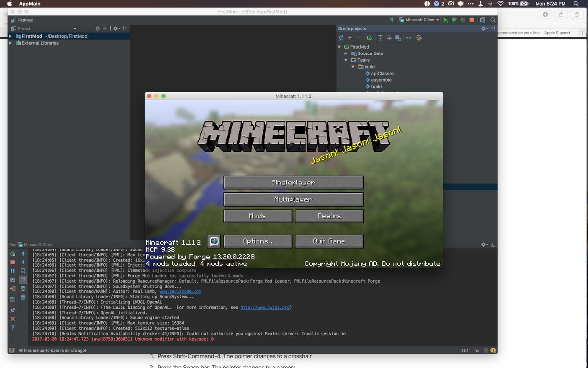Open Project Structure icon in IDE toolbar
588x368 pixels.
coord(483,20)
